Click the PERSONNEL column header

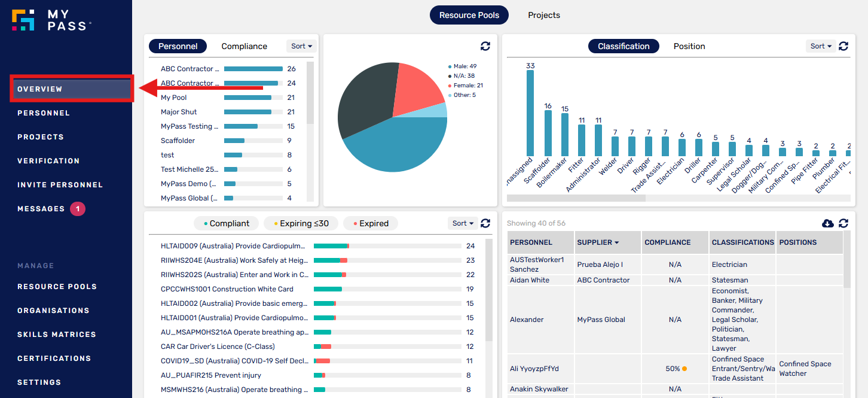click(541, 242)
